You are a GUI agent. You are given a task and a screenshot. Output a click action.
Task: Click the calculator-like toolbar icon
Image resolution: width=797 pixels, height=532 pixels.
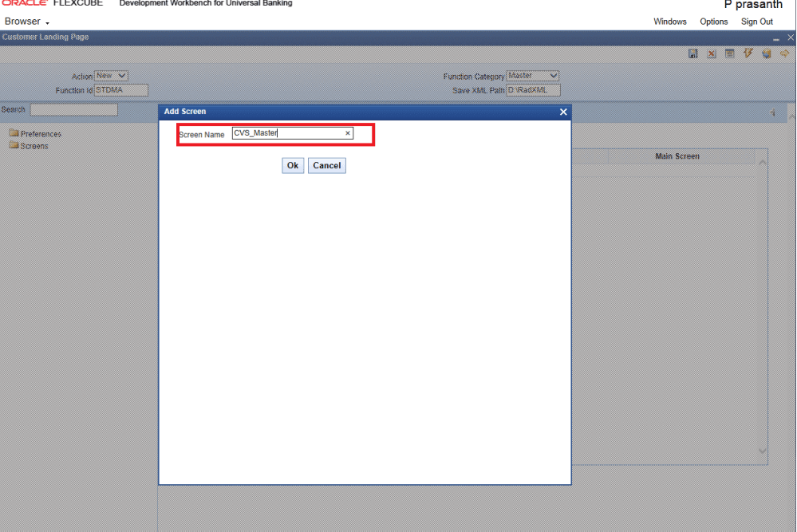(729, 53)
